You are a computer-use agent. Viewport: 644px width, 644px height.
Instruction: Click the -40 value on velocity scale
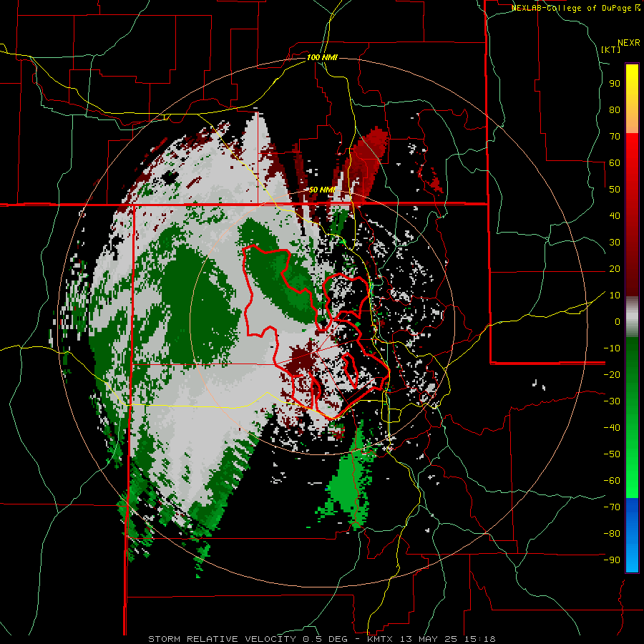click(x=612, y=428)
